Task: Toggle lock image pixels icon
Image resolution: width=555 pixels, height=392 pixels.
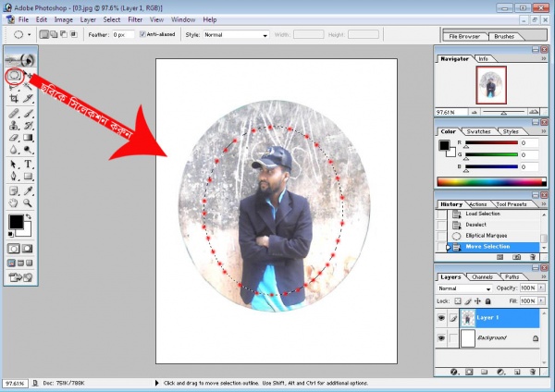Action: coord(468,301)
